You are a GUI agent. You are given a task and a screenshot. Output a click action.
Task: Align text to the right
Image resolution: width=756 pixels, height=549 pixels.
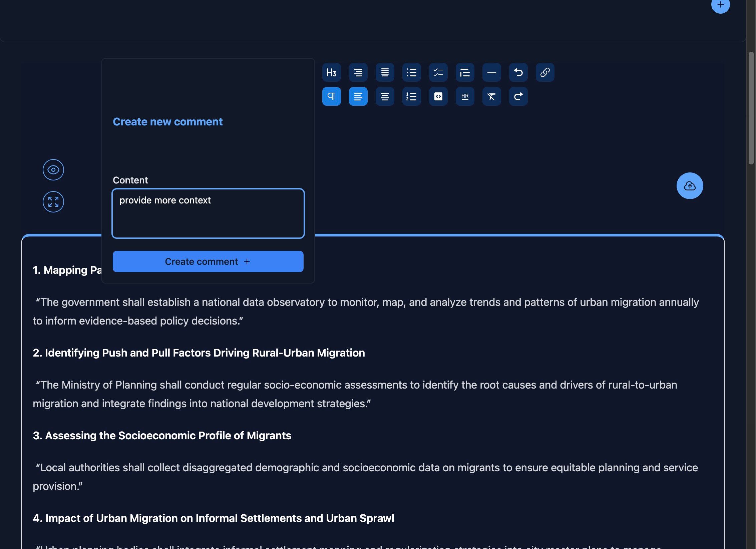click(x=358, y=72)
